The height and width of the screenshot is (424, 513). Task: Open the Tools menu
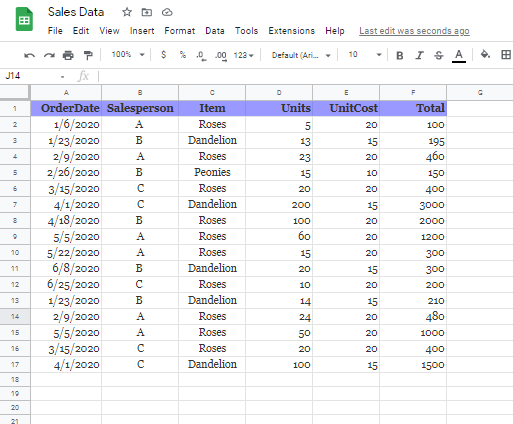[x=246, y=31]
